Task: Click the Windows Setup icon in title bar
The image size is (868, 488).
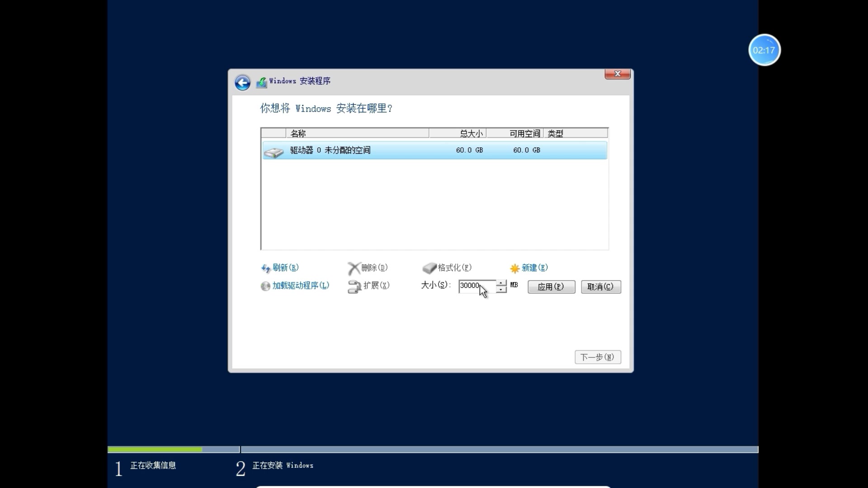Action: point(261,82)
